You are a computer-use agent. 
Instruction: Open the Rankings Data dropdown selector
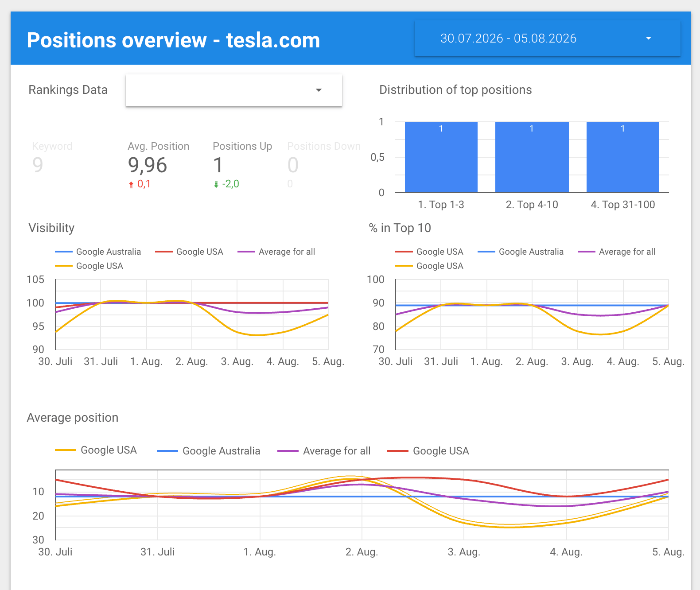point(234,90)
